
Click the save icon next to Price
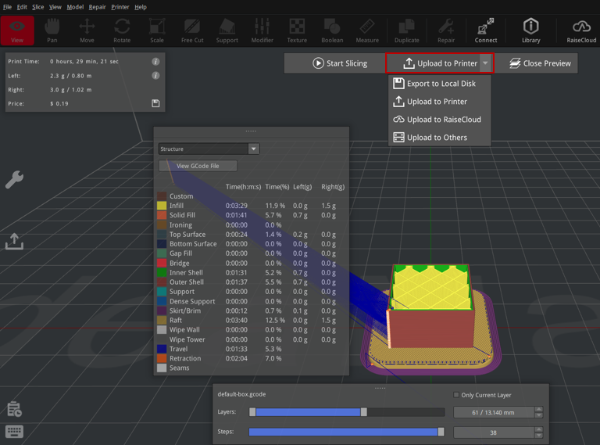(x=156, y=102)
